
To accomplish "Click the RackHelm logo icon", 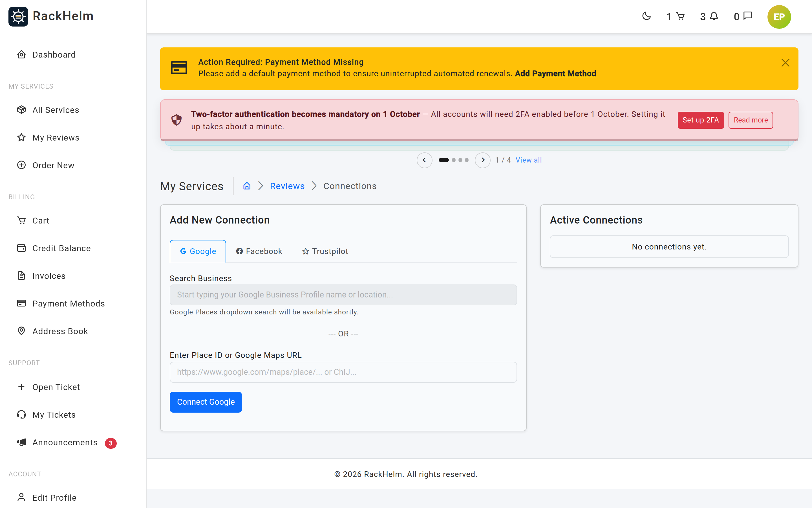I will tap(18, 16).
